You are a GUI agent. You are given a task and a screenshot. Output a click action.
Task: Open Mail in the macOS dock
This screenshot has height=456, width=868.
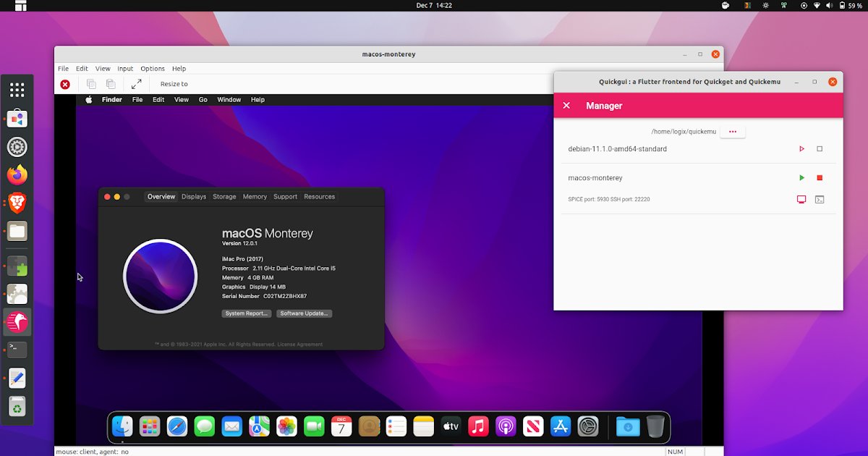pos(231,426)
